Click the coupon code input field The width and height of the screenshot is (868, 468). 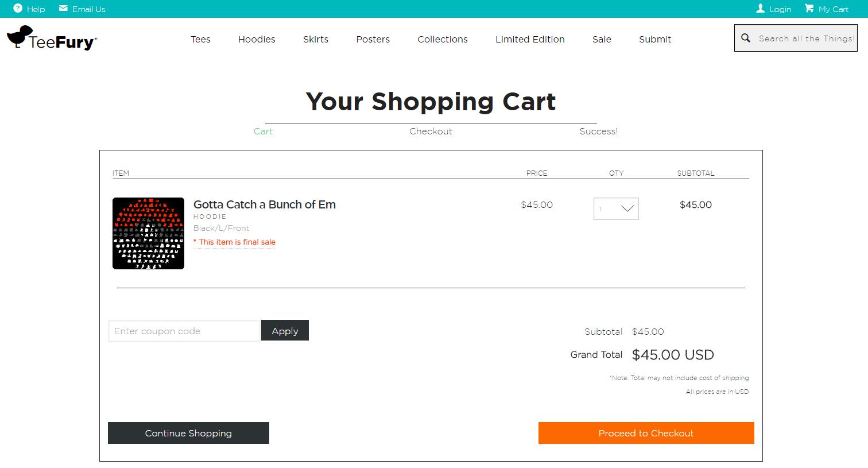click(x=184, y=331)
